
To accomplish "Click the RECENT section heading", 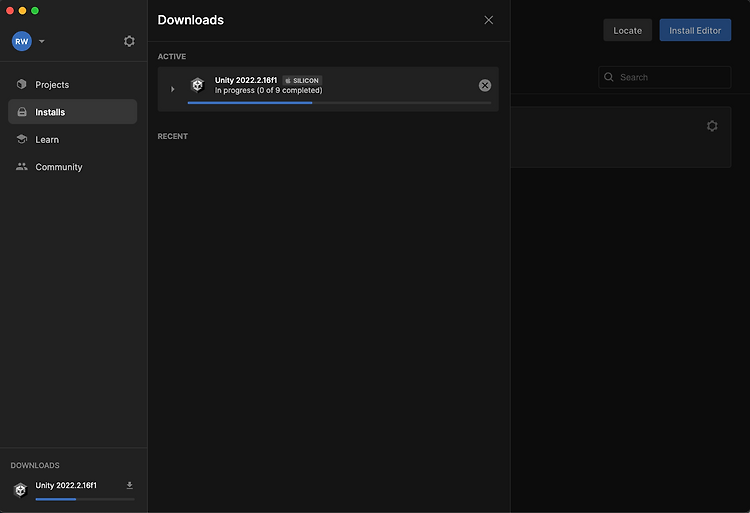I will tap(172, 136).
